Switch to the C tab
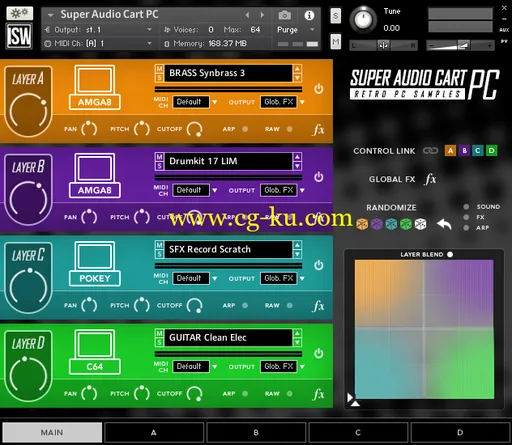512x445 pixels. coord(358,433)
